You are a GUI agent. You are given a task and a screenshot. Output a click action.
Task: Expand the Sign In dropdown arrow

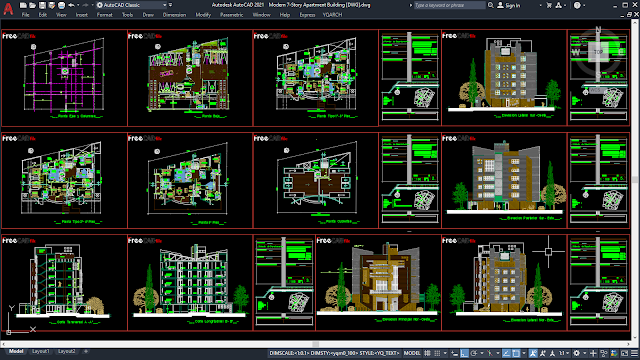[540, 5]
